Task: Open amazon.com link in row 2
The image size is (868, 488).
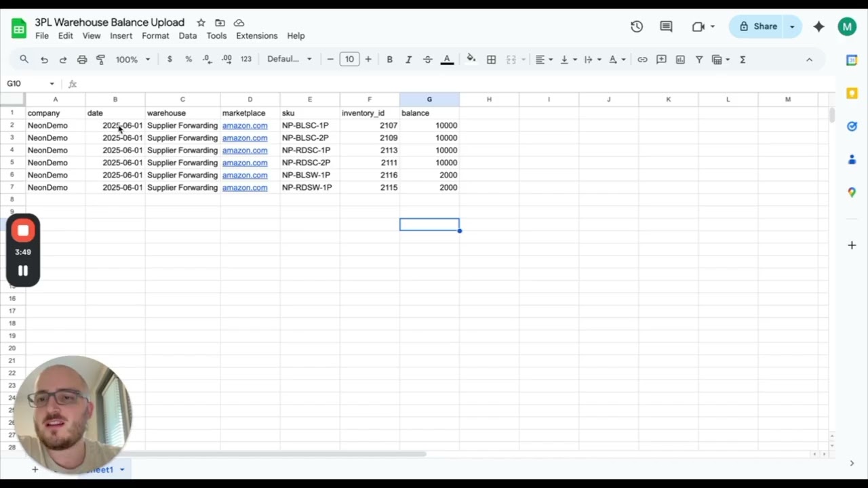Action: point(245,125)
